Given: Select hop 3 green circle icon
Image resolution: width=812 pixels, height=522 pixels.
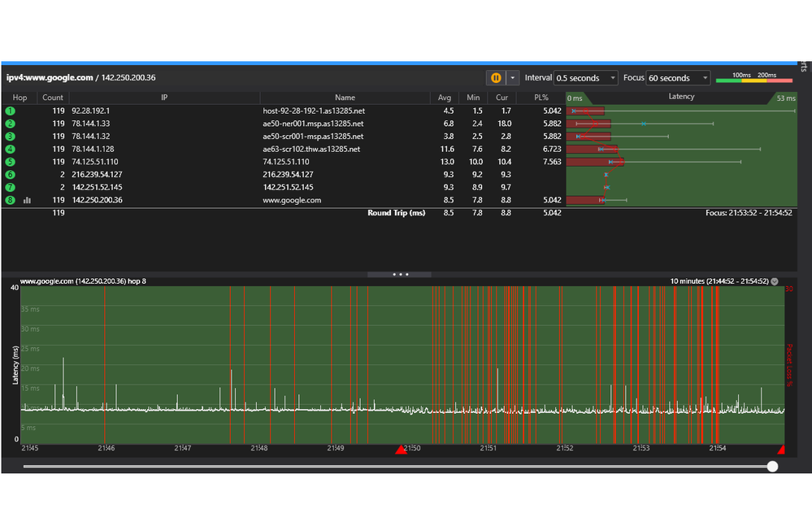Looking at the screenshot, I should point(11,137).
